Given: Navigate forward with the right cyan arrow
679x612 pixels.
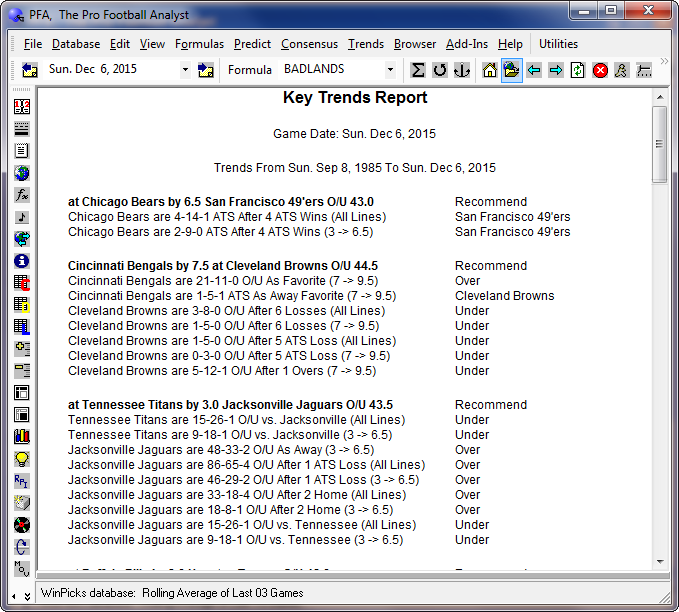Looking at the screenshot, I should click(x=556, y=70).
